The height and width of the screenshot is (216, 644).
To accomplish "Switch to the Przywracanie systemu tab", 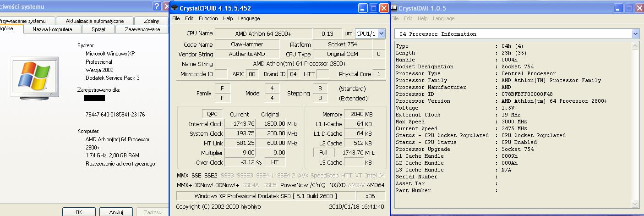I will pyautogui.click(x=27, y=21).
